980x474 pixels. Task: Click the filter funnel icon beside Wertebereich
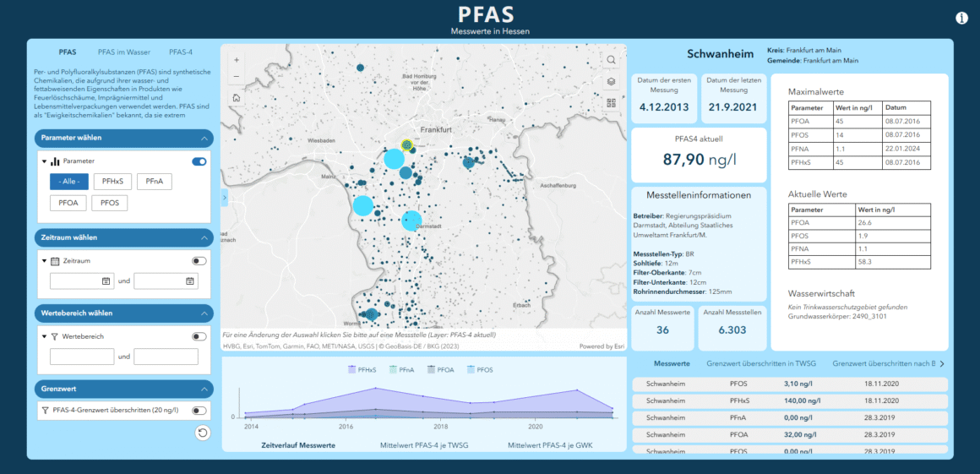tap(55, 336)
